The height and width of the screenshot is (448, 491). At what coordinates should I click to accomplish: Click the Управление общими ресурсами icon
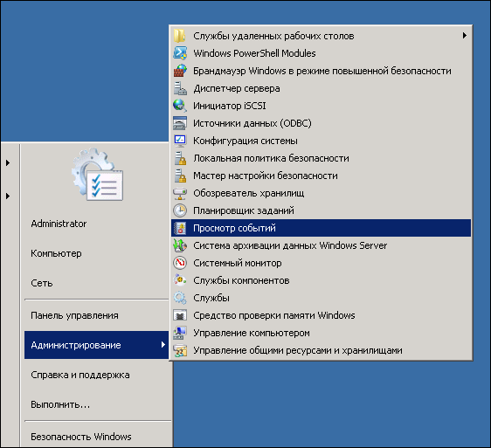[180, 350]
